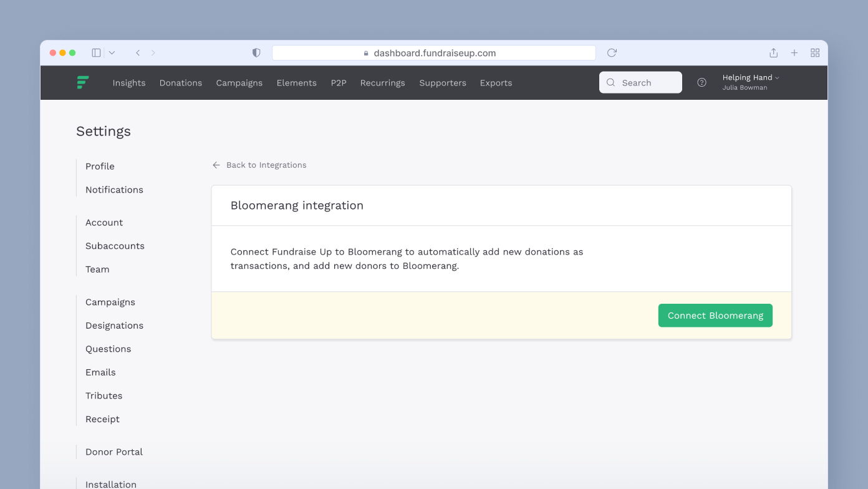Image resolution: width=868 pixels, height=489 pixels.
Task: Click the Search input field
Action: [640, 82]
